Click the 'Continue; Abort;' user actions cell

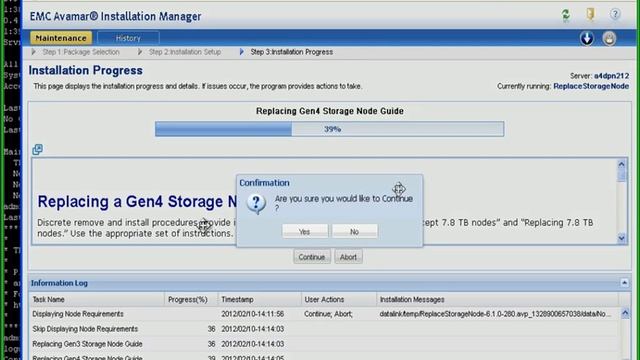coord(328,314)
